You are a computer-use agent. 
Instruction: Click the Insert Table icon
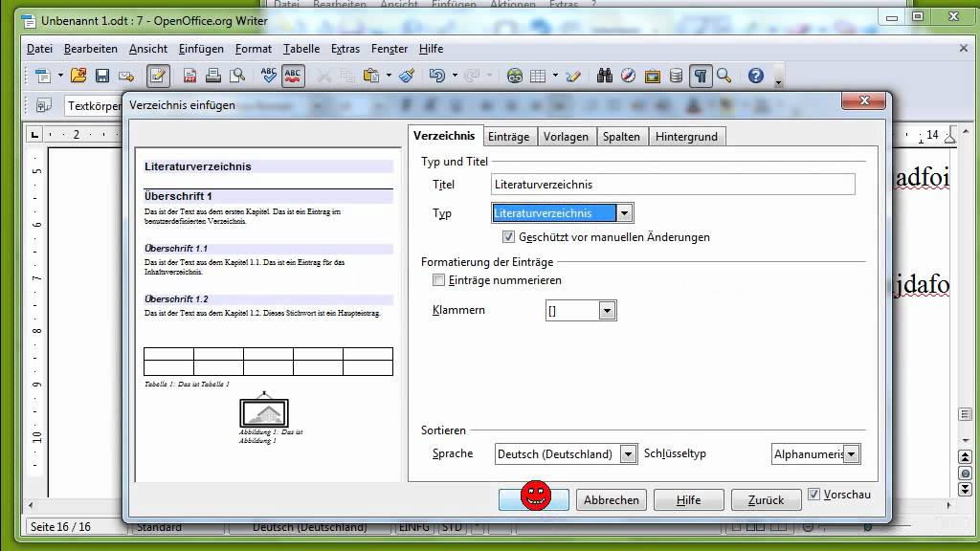[538, 77]
